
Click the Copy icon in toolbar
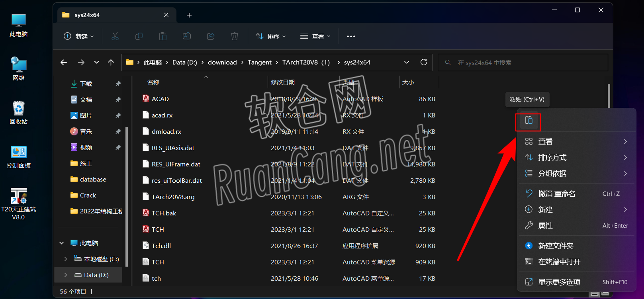[139, 36]
